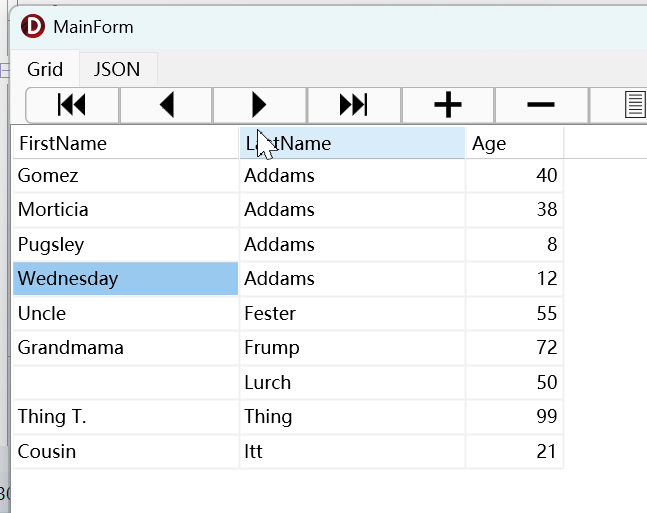The height and width of the screenshot is (513, 647).
Task: Delete record with minus button
Action: [541, 104]
